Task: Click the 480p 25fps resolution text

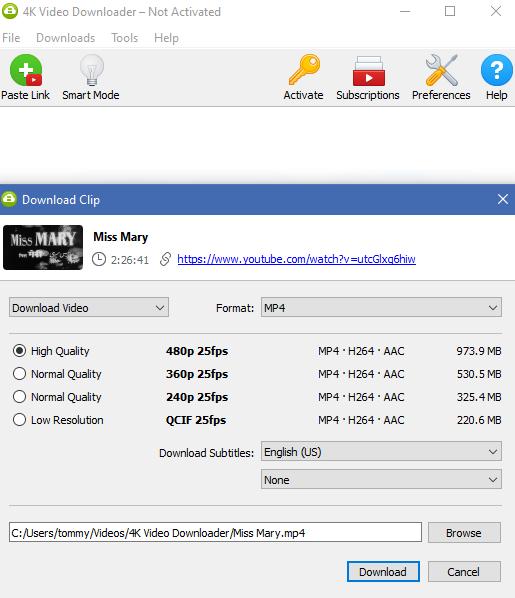Action: pos(197,351)
